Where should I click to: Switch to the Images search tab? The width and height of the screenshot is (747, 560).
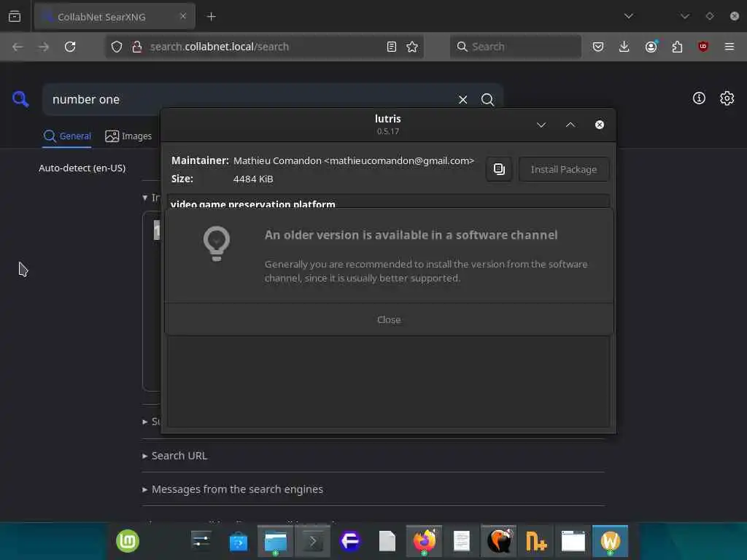(128, 136)
